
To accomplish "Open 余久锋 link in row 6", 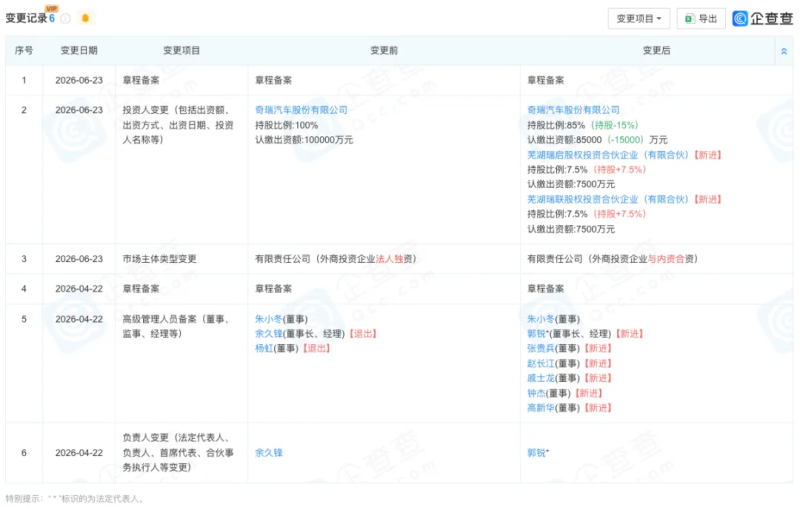I will click(x=268, y=452).
